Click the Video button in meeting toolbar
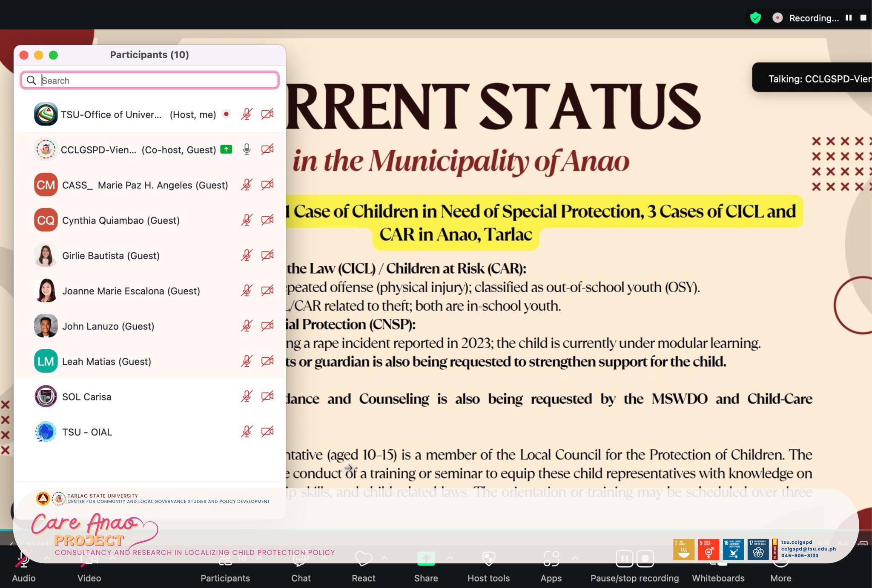The image size is (872, 588). point(89,566)
